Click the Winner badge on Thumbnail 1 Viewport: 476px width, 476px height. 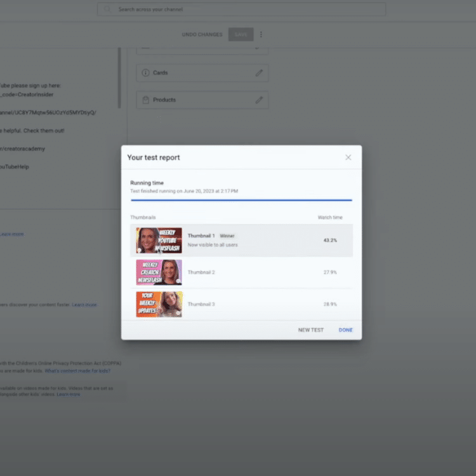pyautogui.click(x=227, y=236)
